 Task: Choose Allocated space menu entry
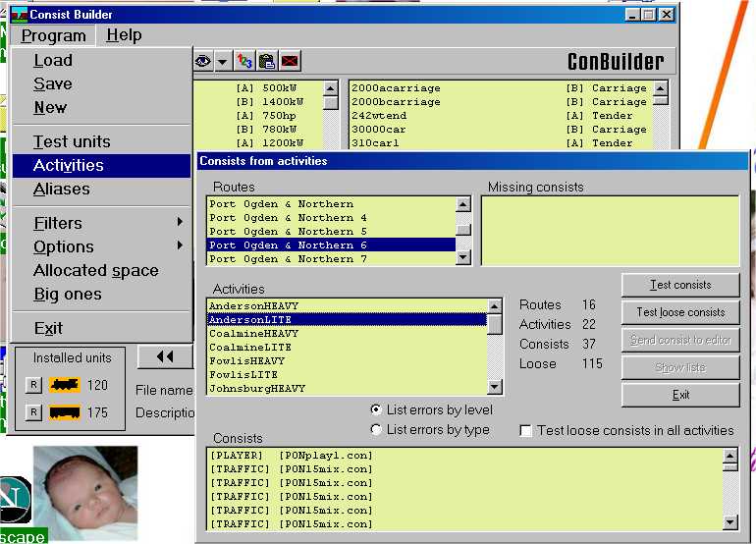coord(102,270)
